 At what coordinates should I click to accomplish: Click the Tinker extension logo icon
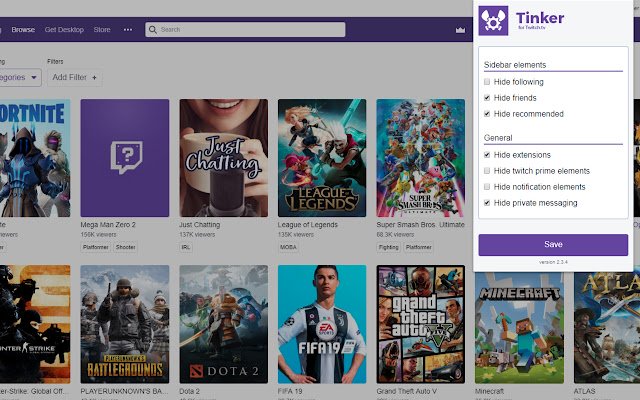(x=493, y=20)
